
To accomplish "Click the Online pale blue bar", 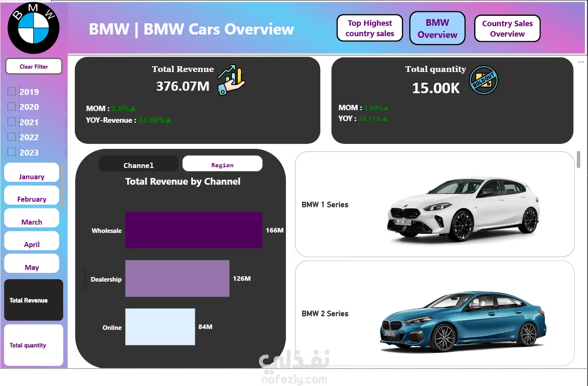I will (160, 327).
